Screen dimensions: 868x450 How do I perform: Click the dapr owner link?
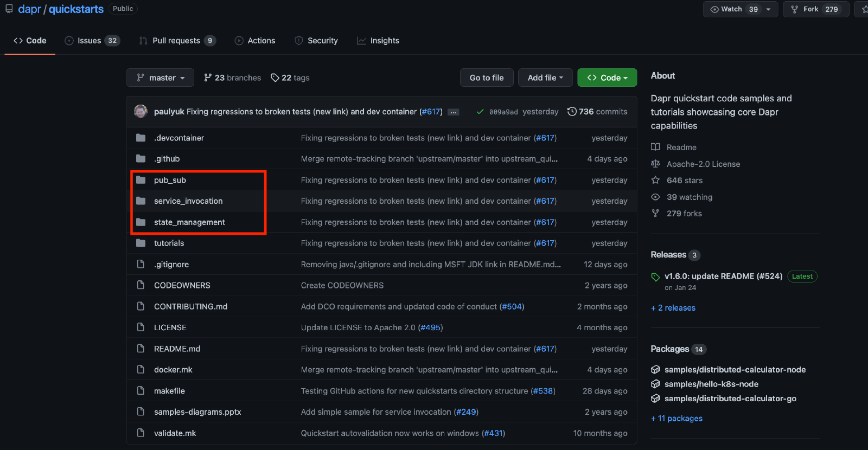pyautogui.click(x=29, y=9)
